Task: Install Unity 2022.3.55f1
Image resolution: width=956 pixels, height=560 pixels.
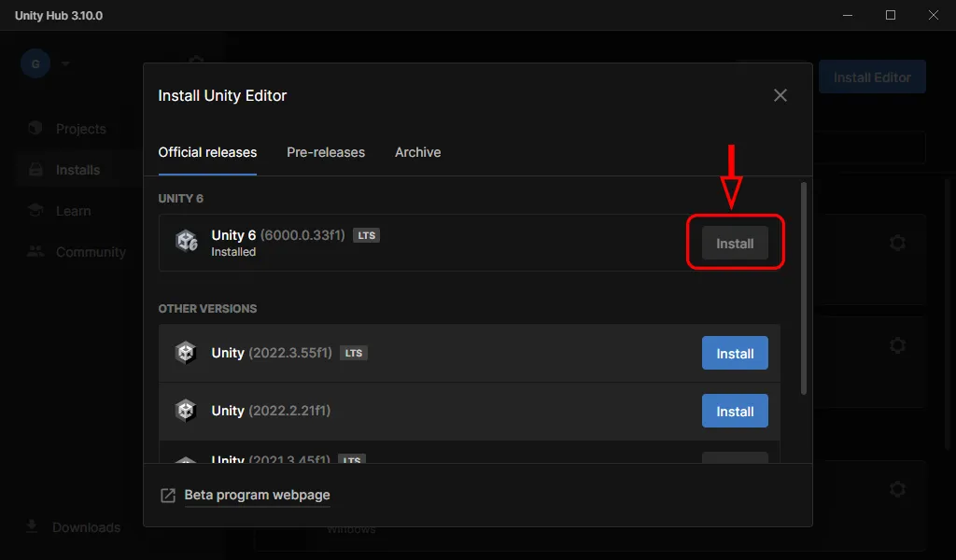Action: point(735,354)
